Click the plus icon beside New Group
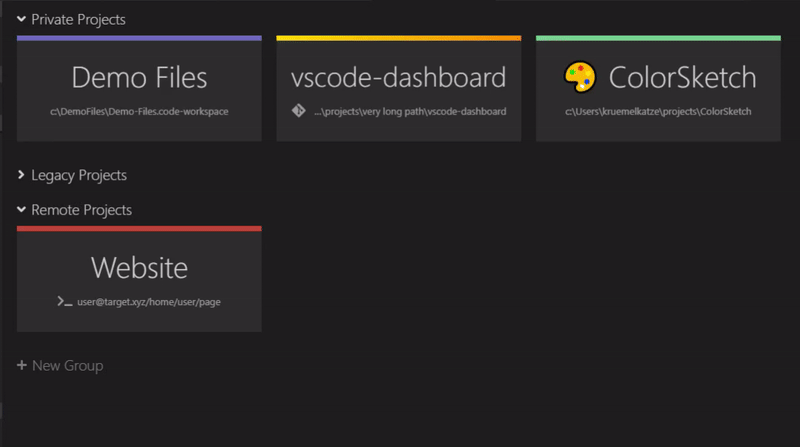The width and height of the screenshot is (800, 447). [22, 366]
